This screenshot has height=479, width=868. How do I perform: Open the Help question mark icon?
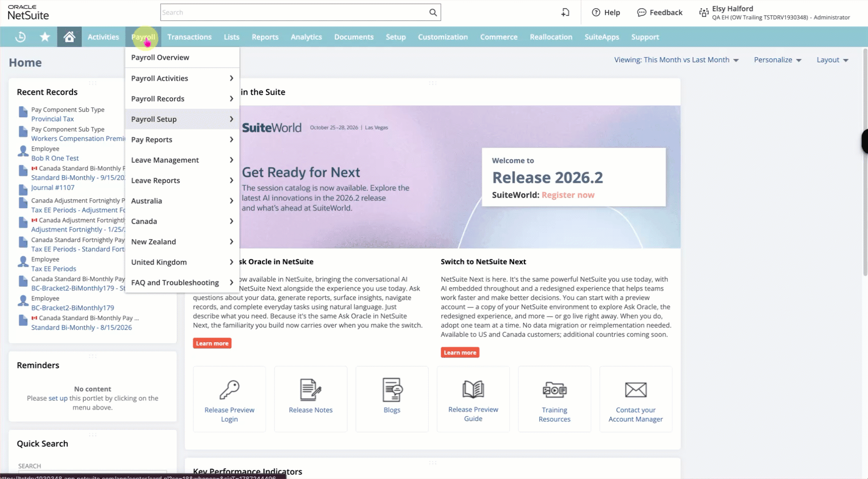click(x=596, y=12)
